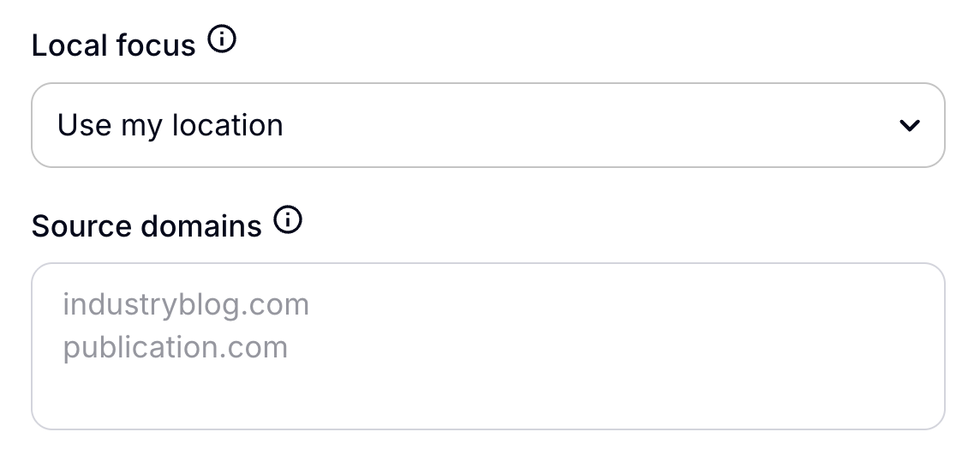The width and height of the screenshot is (980, 468).
Task: Show the Source domains help tooltip icon
Action: 288,220
